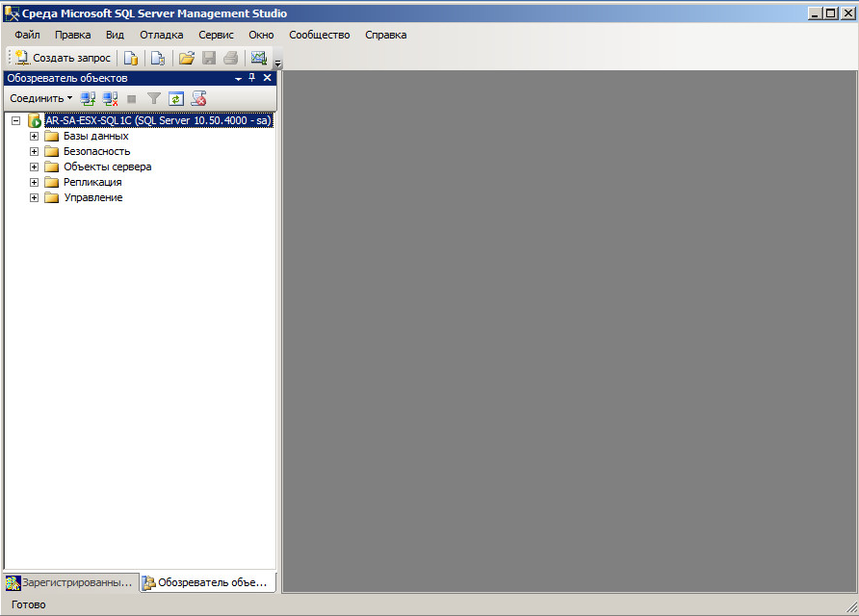Click the Refresh icon in Object Explorer
Viewport: 859px width, 616px height.
click(176, 98)
